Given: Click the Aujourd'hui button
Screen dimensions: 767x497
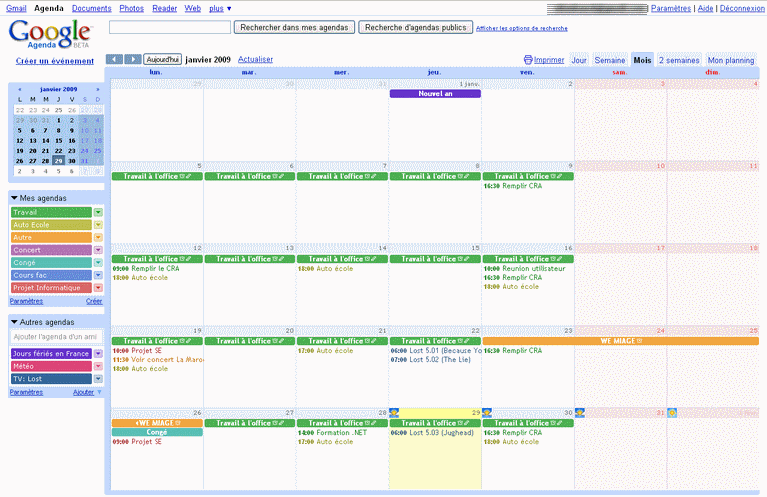Looking at the screenshot, I should [162, 59].
